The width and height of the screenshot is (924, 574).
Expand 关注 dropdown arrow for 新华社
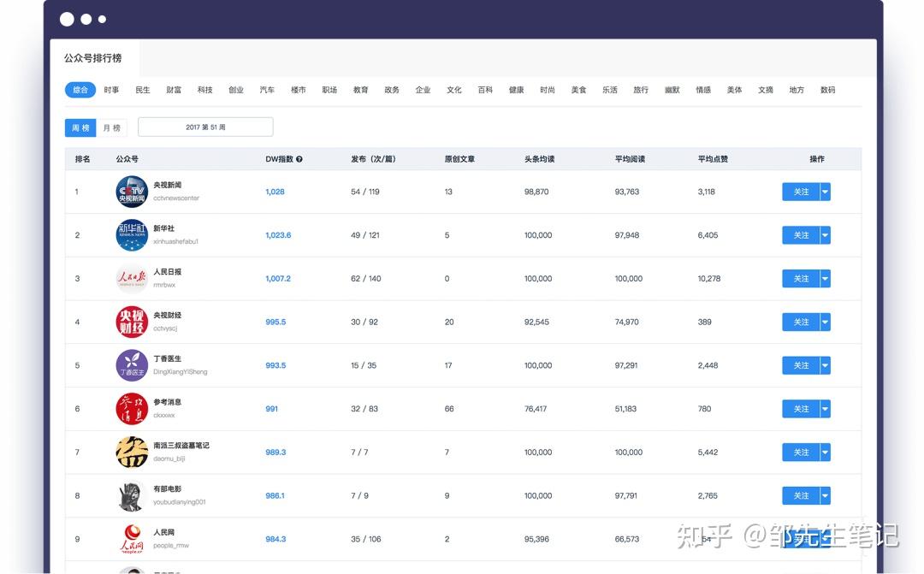825,235
